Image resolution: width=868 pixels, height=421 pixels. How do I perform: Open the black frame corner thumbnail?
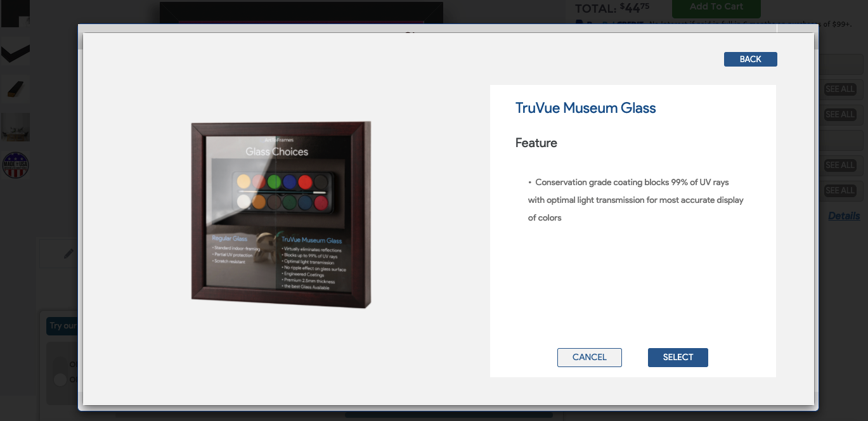(15, 13)
